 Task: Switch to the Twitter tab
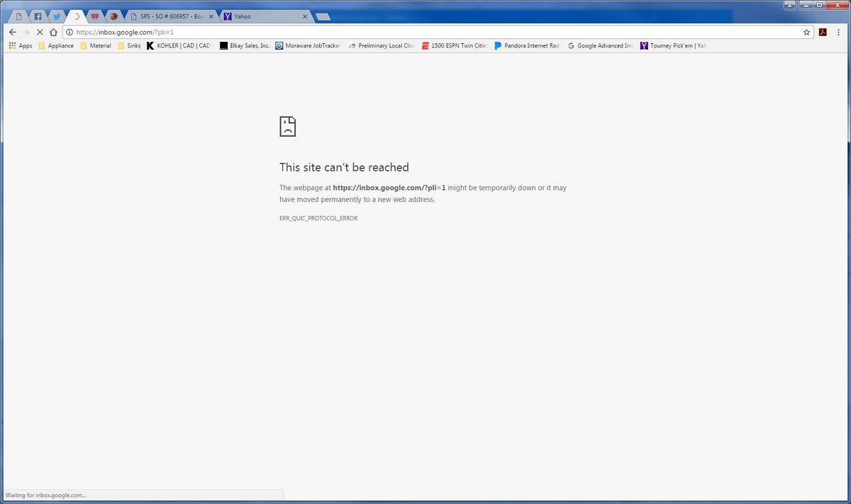point(57,16)
